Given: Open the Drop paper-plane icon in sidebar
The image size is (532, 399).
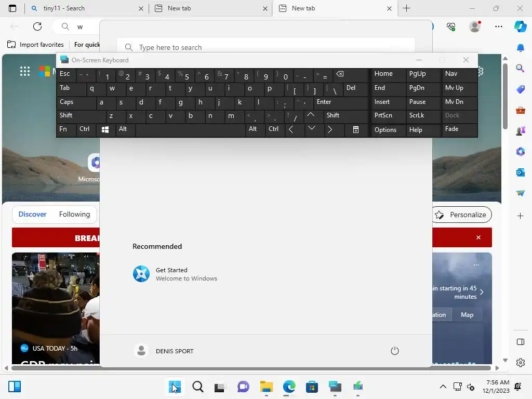Looking at the screenshot, I should (520, 193).
